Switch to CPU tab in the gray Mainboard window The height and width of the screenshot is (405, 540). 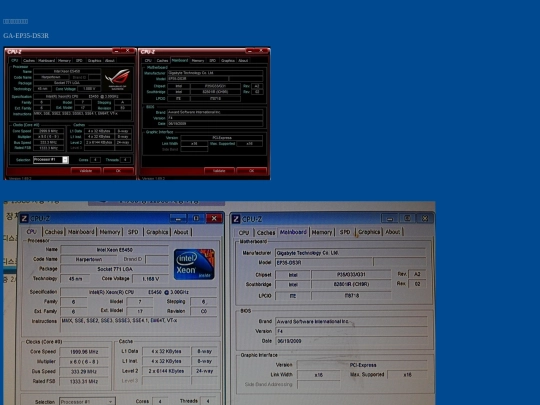244,232
